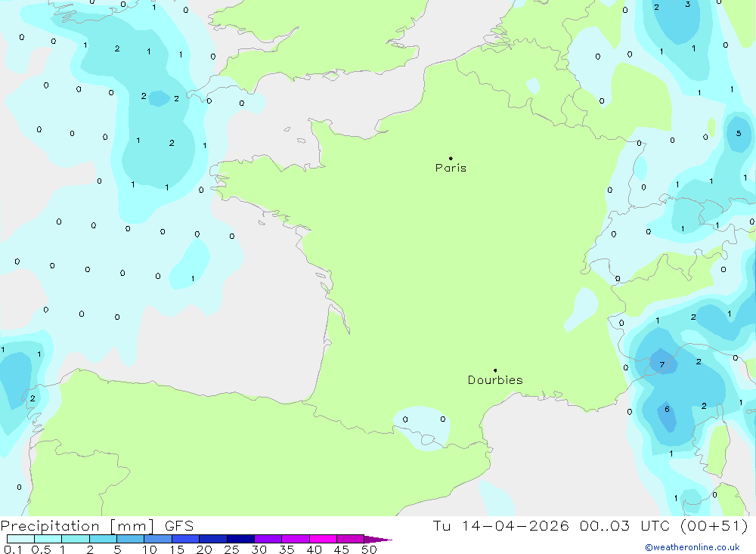Click the Dourbies location dot marker
Image resolution: width=756 pixels, height=554 pixels.
[495, 370]
